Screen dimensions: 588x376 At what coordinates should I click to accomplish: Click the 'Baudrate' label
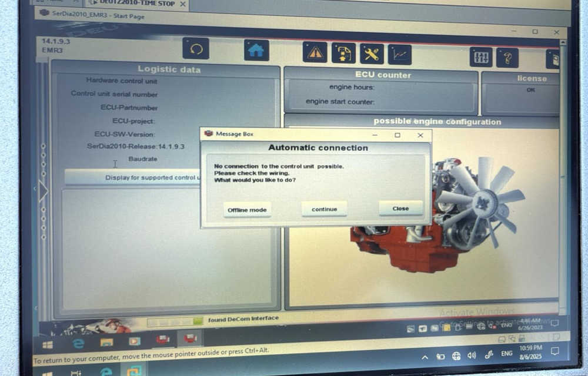pos(143,159)
